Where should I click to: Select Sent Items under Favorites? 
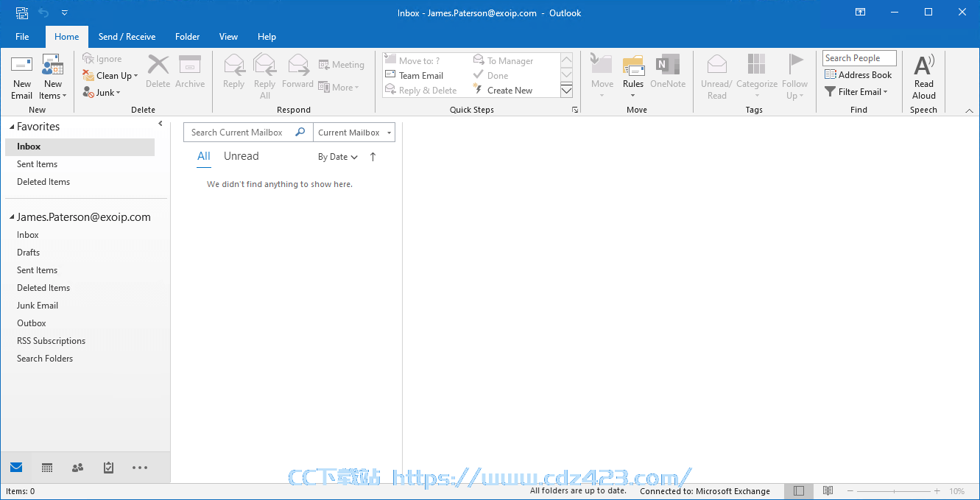(x=80, y=164)
